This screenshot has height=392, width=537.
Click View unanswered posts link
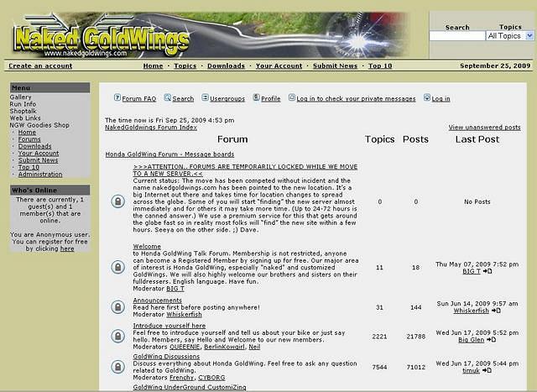(485, 127)
